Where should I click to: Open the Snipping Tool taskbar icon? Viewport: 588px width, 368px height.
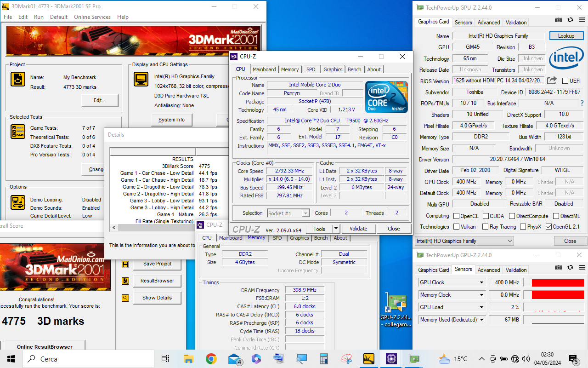click(346, 359)
